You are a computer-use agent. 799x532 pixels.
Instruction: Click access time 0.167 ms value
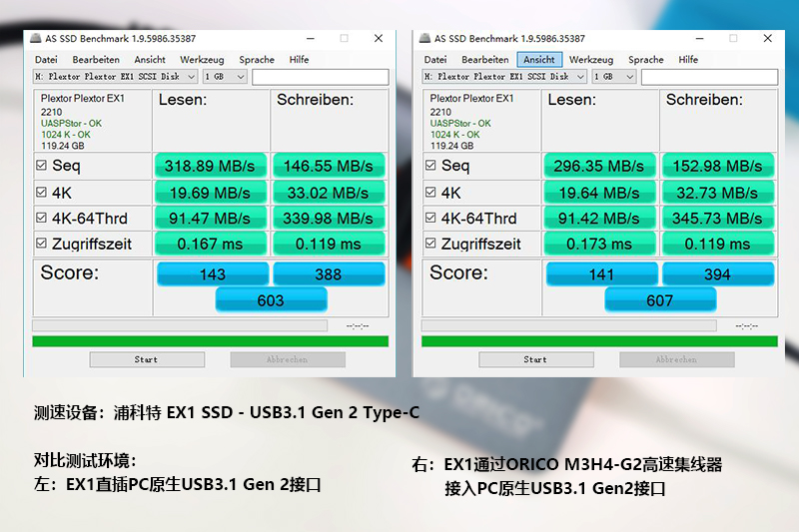[x=210, y=244]
